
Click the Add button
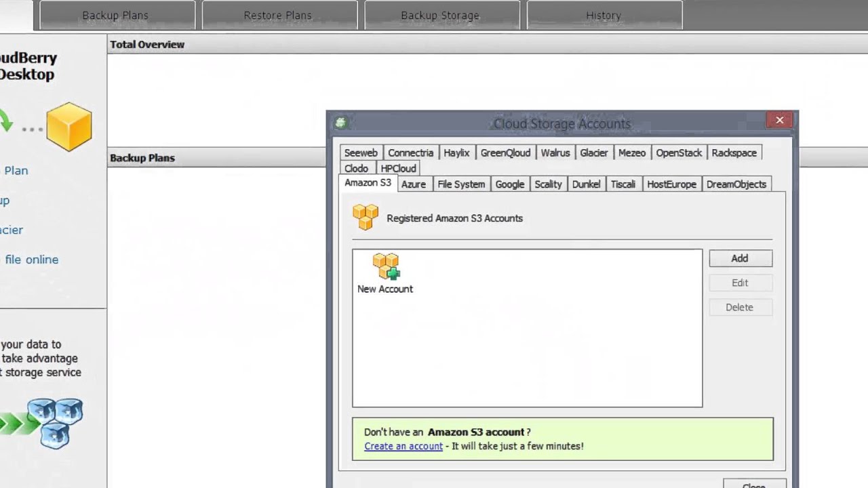[x=741, y=258]
